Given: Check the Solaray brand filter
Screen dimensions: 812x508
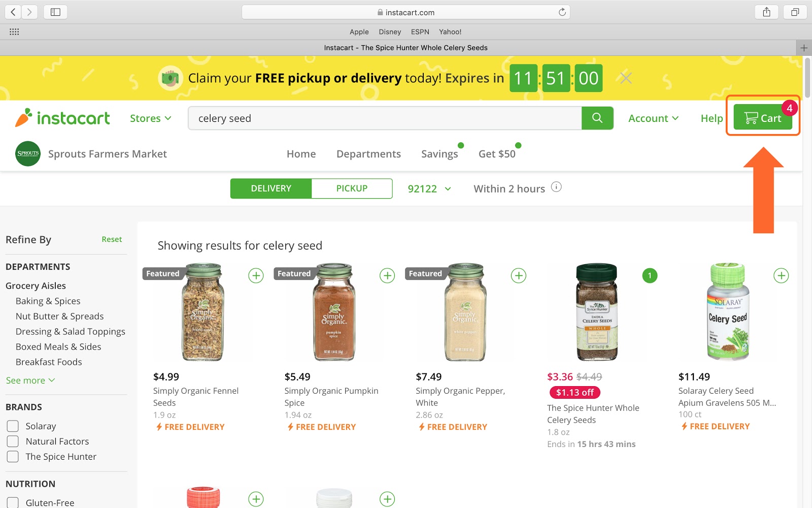Looking at the screenshot, I should pos(13,426).
